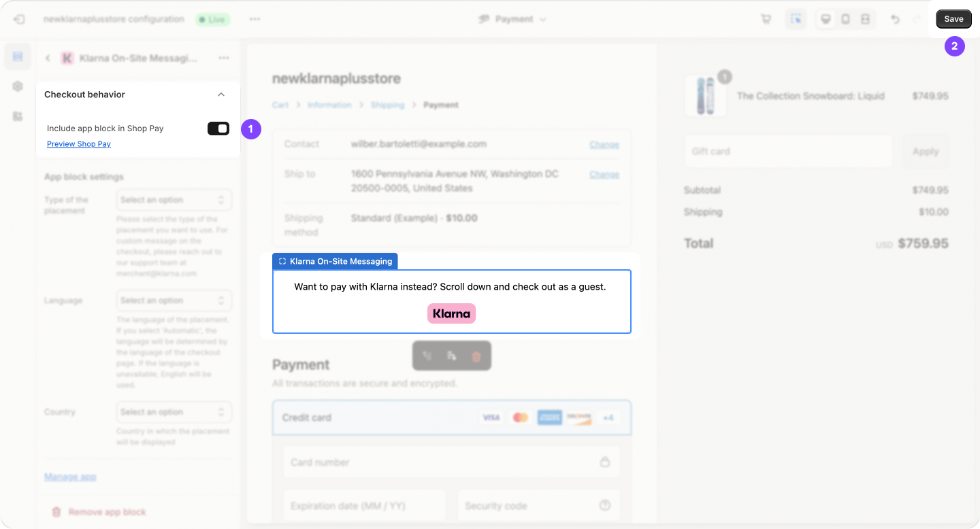Open the three-dot menu for Klarna block
Screen dimensions: 980x529
(224, 58)
